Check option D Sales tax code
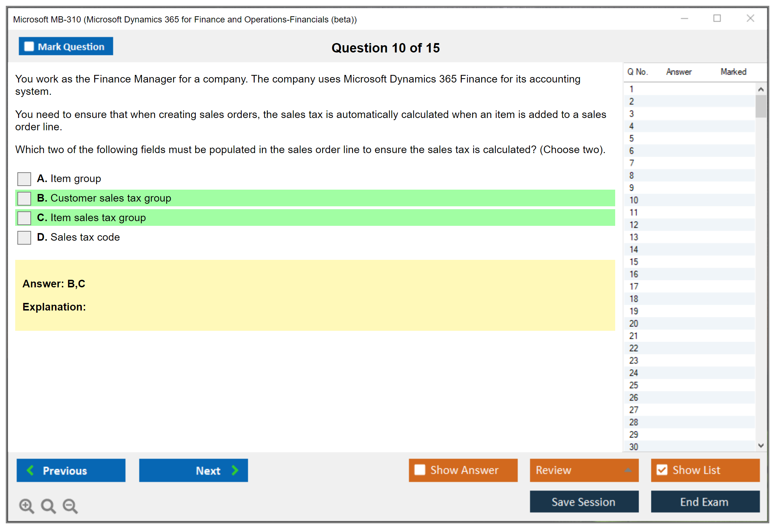The height and width of the screenshot is (532, 778). click(x=24, y=237)
